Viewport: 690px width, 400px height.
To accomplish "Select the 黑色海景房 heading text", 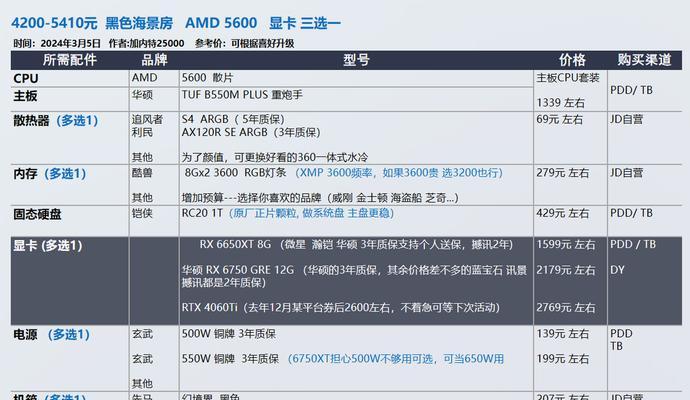I will (139, 23).
